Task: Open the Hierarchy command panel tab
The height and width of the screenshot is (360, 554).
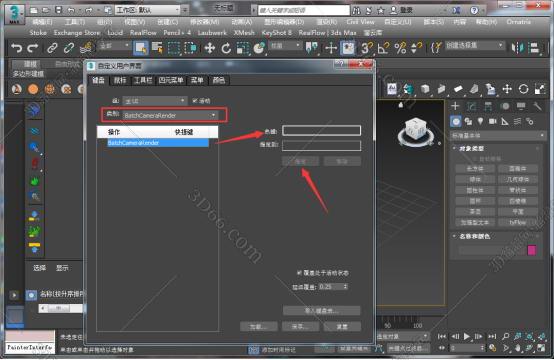Action: [x=488, y=106]
